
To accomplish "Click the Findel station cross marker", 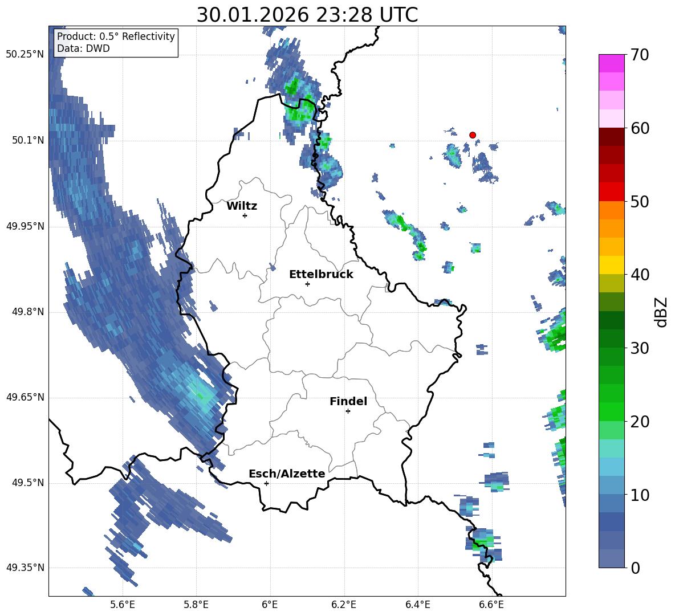I will pos(348,411).
